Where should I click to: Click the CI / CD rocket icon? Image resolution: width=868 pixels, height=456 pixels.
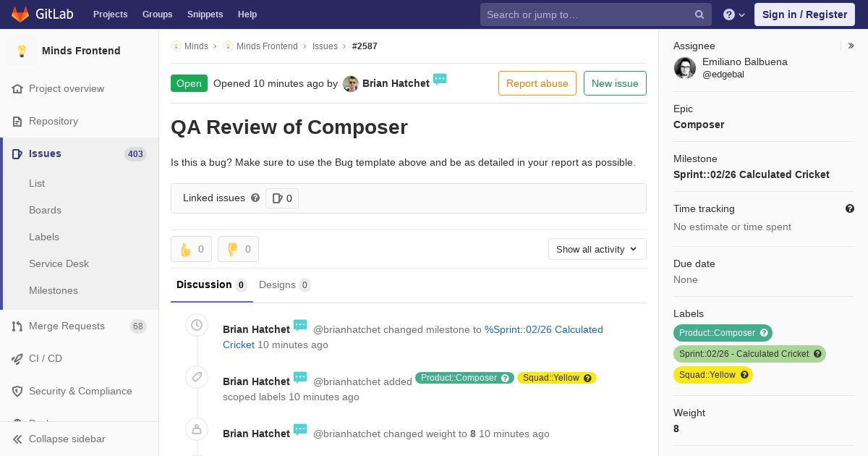[x=17, y=358]
